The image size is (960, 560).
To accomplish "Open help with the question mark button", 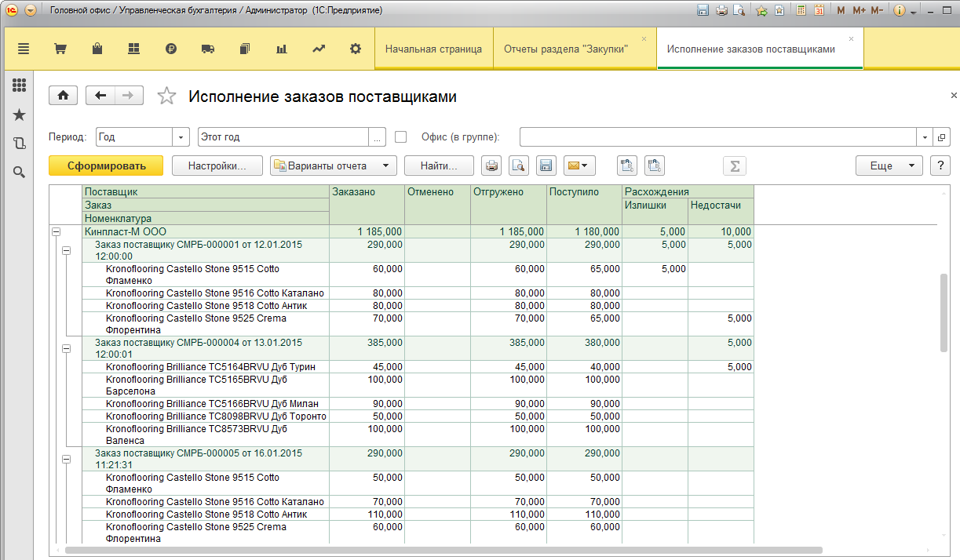I will [x=940, y=165].
